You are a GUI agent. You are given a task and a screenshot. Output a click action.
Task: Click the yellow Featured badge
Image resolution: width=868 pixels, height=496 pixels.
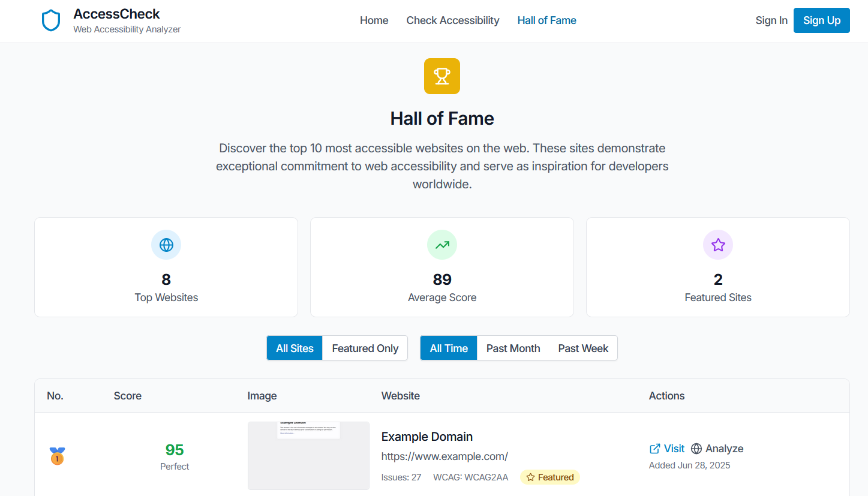pyautogui.click(x=550, y=477)
